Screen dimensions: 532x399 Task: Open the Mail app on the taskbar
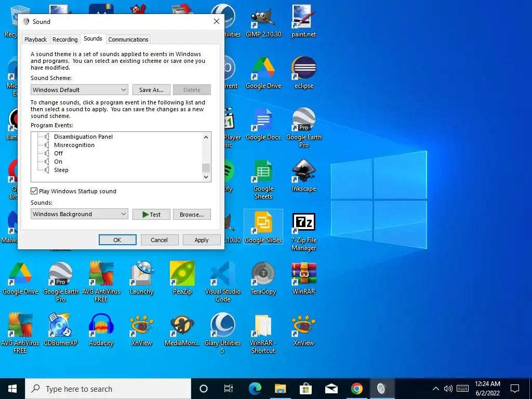tap(331, 389)
